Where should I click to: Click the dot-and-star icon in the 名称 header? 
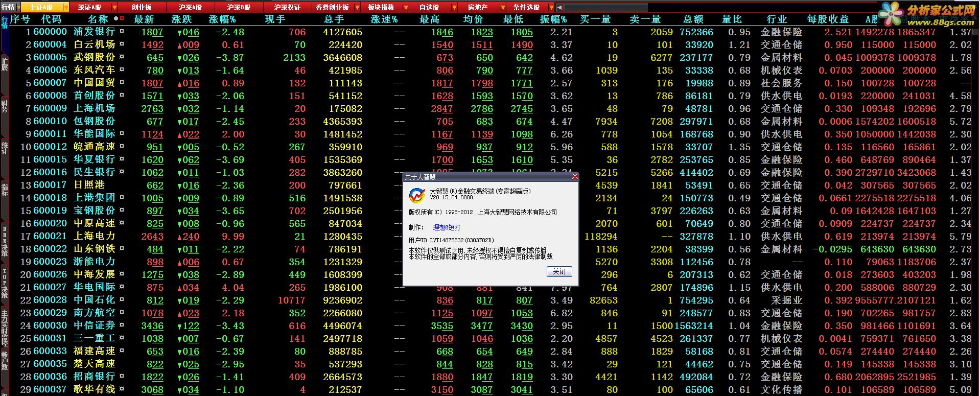(119, 18)
